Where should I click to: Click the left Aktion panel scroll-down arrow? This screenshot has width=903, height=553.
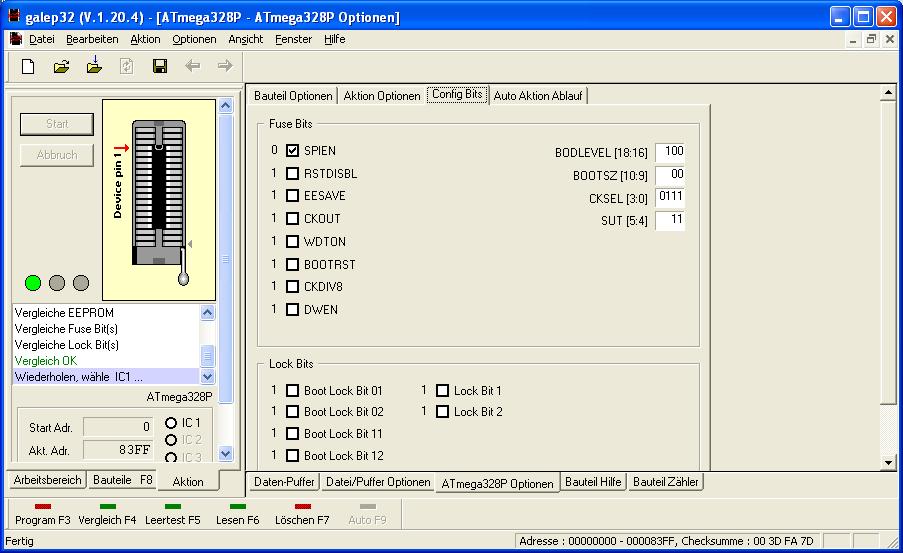coord(225,453)
